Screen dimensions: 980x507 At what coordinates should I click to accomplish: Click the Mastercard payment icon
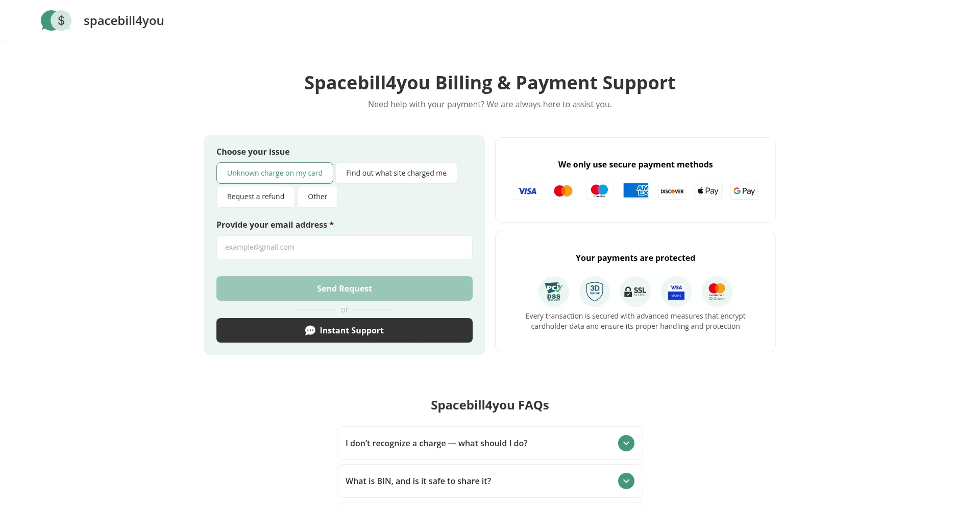563,191
